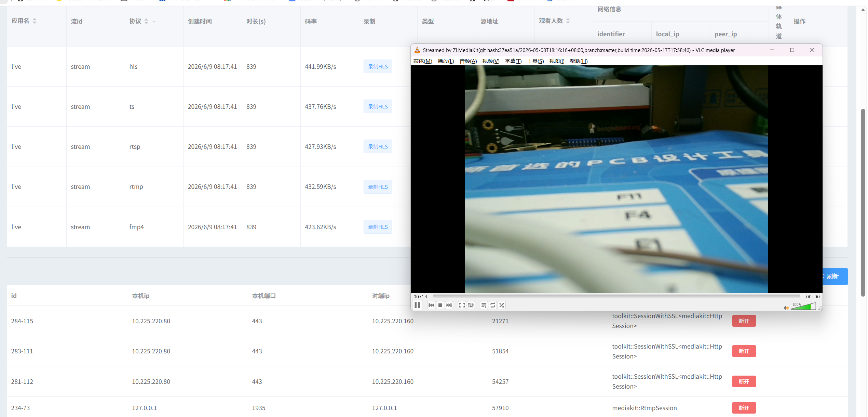Sort table by 观看人数 column
The image size is (868, 417).
click(x=568, y=21)
